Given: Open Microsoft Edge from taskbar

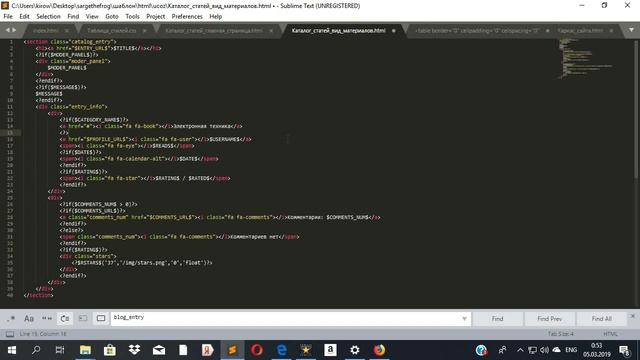Looking at the screenshot, I should tap(282, 350).
